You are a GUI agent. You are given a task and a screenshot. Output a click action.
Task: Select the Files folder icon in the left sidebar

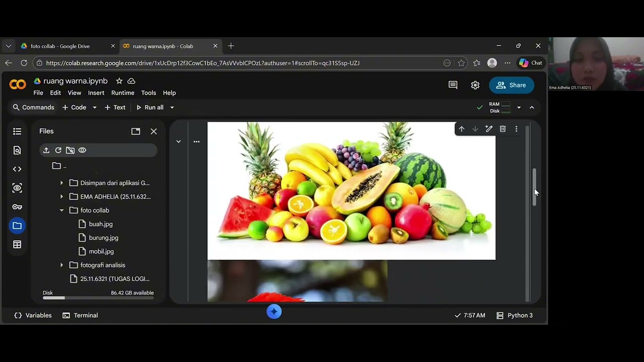[x=17, y=226]
